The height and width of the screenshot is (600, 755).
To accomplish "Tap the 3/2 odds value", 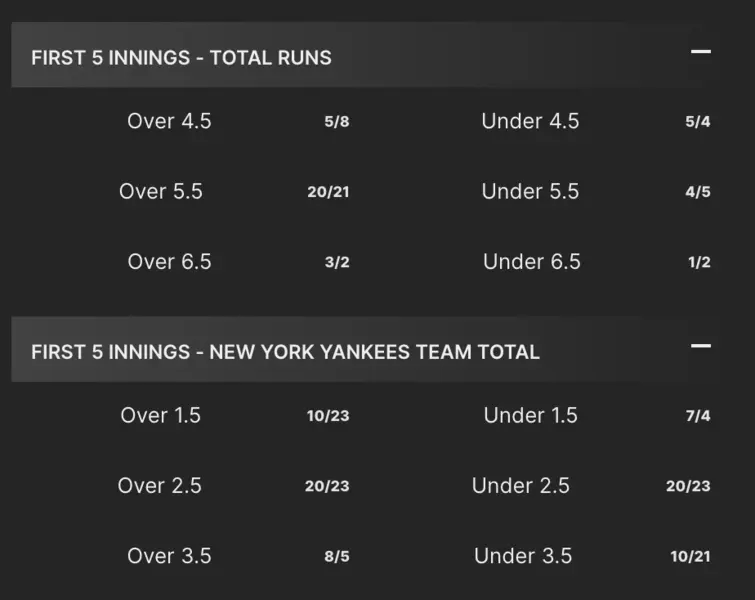I will pos(337,263).
